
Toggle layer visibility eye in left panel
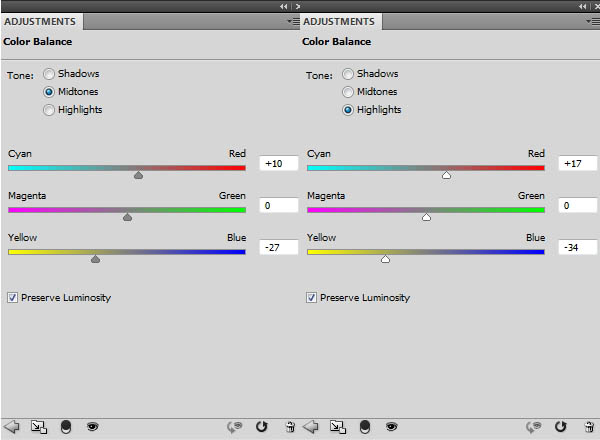93,426
